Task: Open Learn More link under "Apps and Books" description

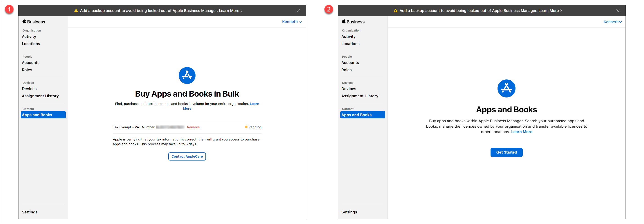Action: [522, 132]
